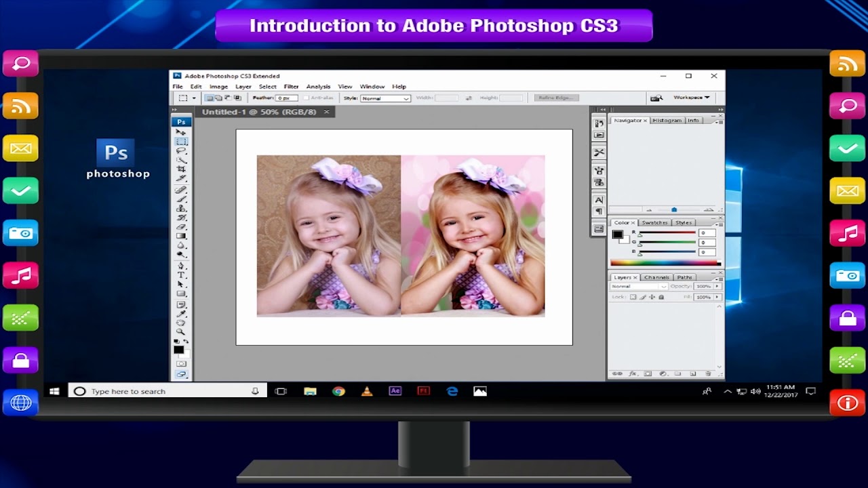The image size is (868, 488).
Task: Open the Filter menu
Action: tap(291, 87)
